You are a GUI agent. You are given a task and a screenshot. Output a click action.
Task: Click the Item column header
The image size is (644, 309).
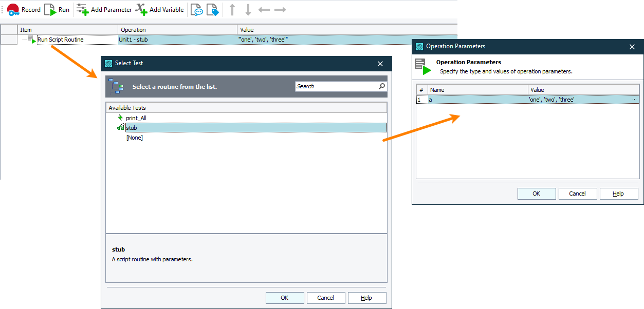(x=68, y=30)
